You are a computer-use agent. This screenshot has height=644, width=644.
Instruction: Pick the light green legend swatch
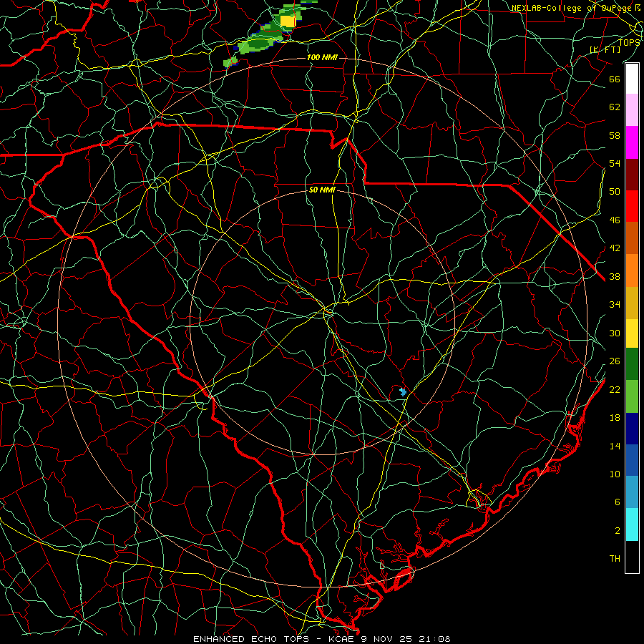(x=632, y=396)
